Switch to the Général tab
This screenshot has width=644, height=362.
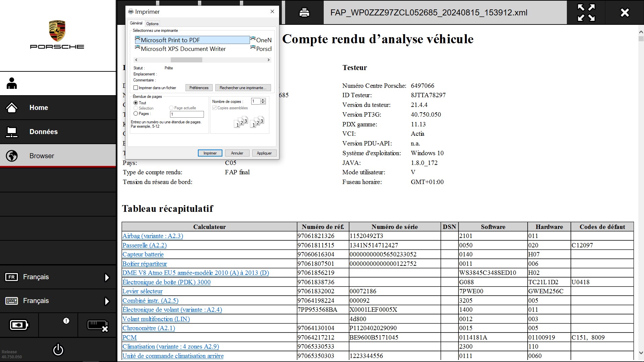[x=136, y=23]
